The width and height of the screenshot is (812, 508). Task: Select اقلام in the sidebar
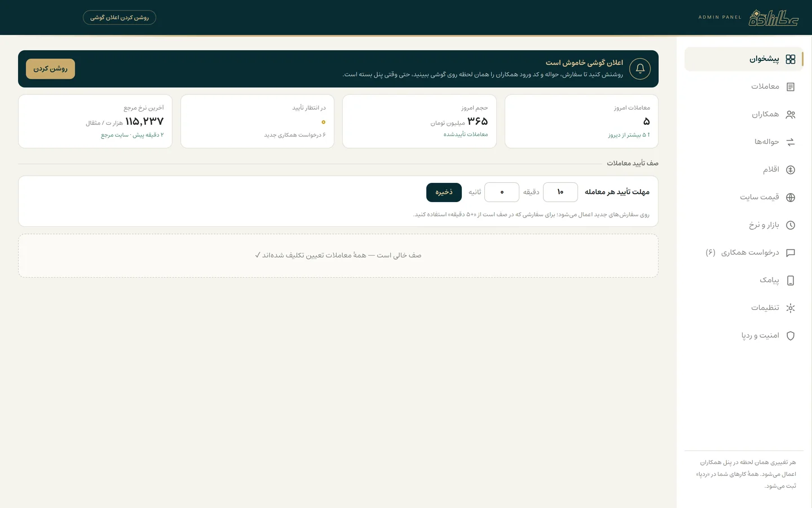(744, 170)
